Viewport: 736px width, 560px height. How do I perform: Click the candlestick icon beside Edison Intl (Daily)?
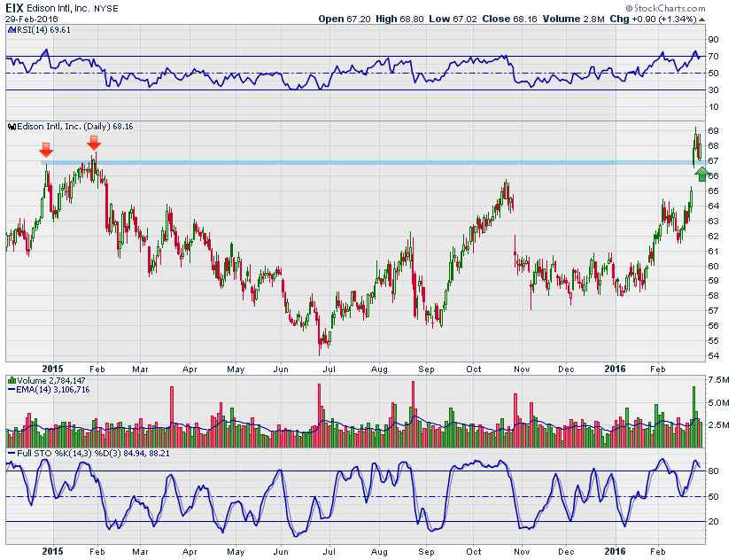pyautogui.click(x=12, y=127)
